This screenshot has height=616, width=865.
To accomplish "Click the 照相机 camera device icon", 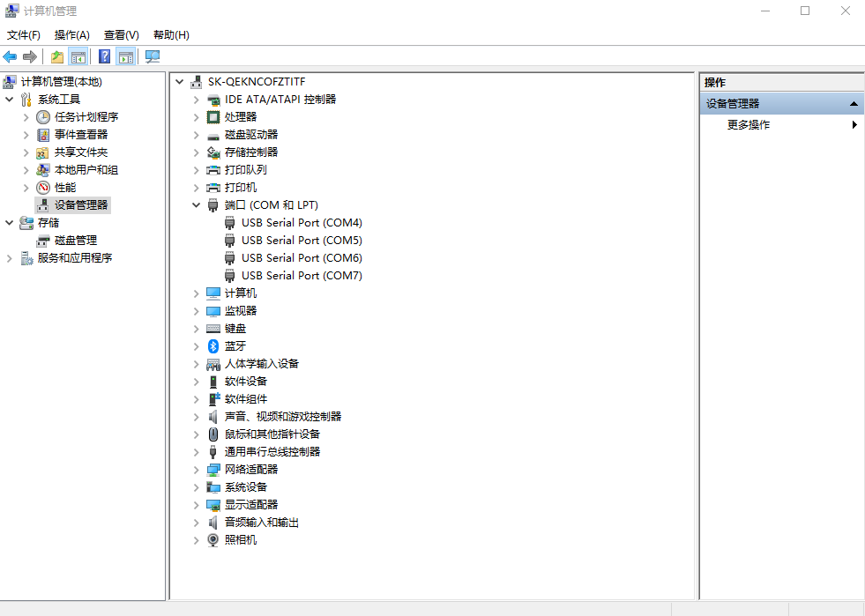I will [x=213, y=540].
